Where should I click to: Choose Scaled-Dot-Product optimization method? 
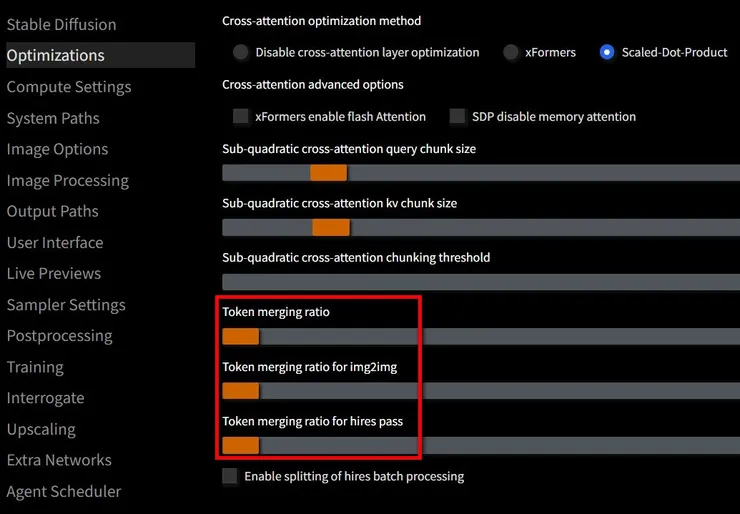[x=607, y=52]
